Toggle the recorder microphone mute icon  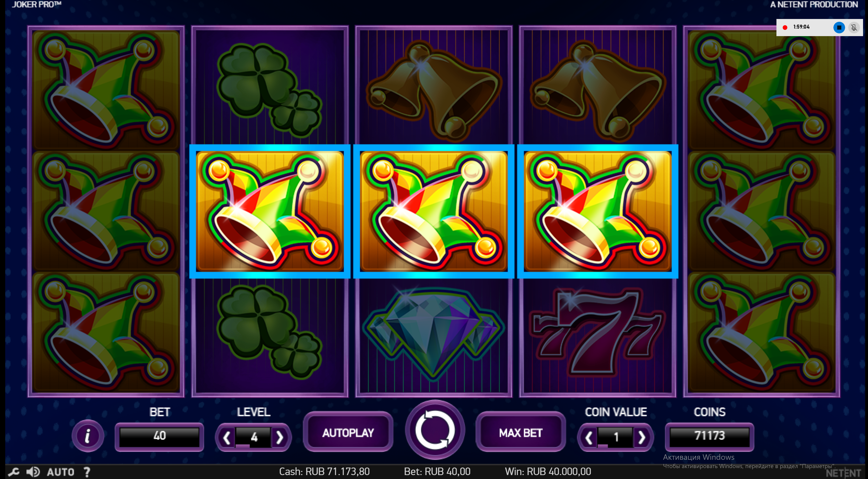coord(854,27)
